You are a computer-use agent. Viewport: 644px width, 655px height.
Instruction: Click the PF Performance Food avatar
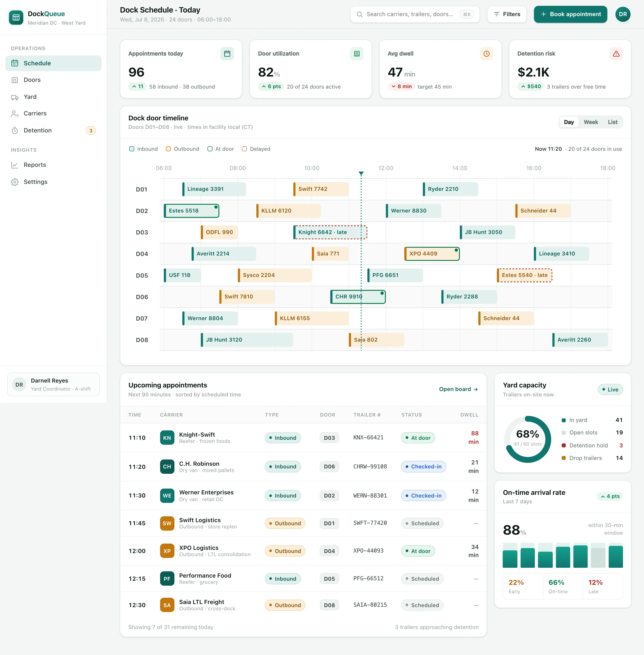[x=167, y=579]
